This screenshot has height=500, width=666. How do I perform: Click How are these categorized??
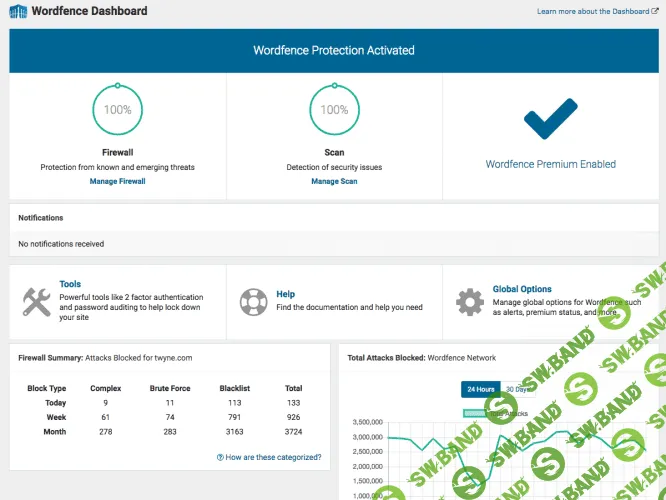[273, 457]
